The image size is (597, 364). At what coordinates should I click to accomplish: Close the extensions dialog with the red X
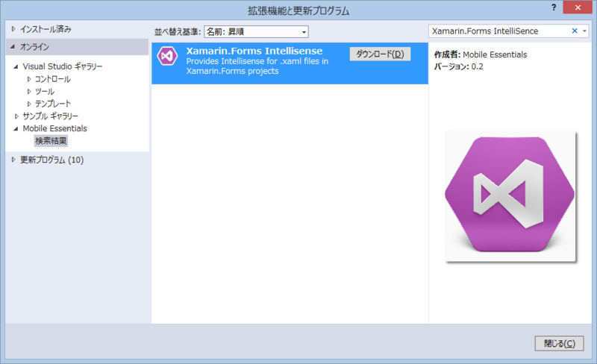point(578,7)
